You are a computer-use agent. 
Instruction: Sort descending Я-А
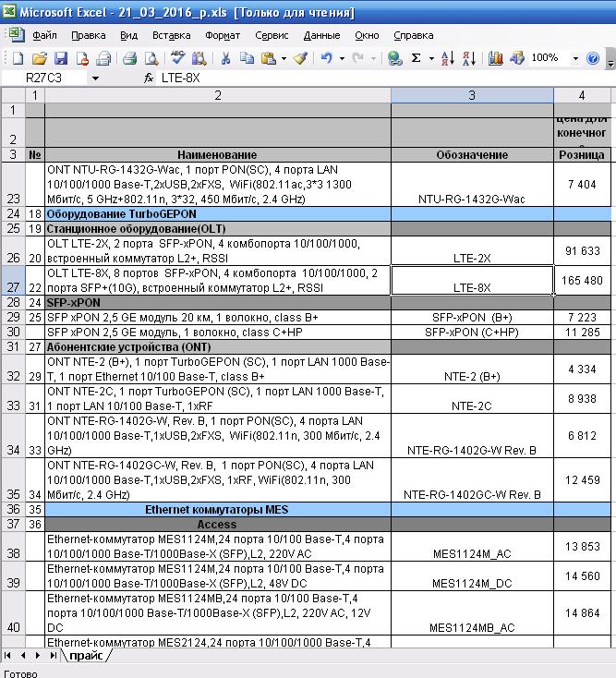[x=468, y=58]
